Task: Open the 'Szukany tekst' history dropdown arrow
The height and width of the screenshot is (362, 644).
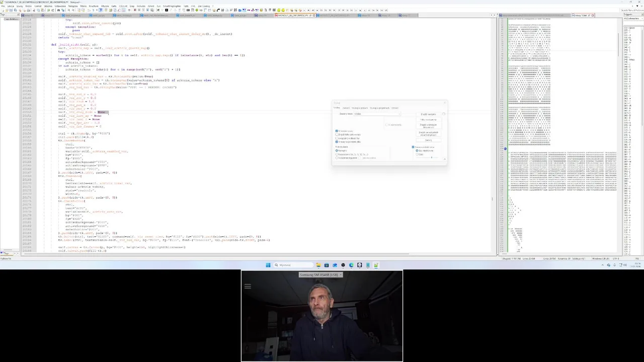Action: (x=399, y=114)
